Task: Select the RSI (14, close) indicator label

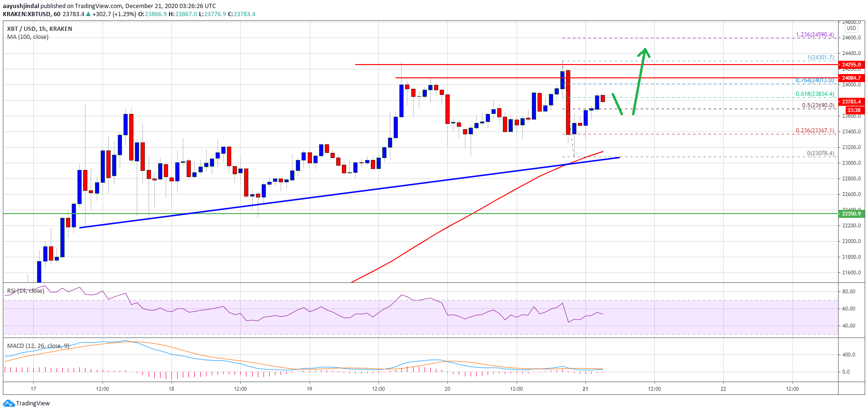Action: pos(26,291)
